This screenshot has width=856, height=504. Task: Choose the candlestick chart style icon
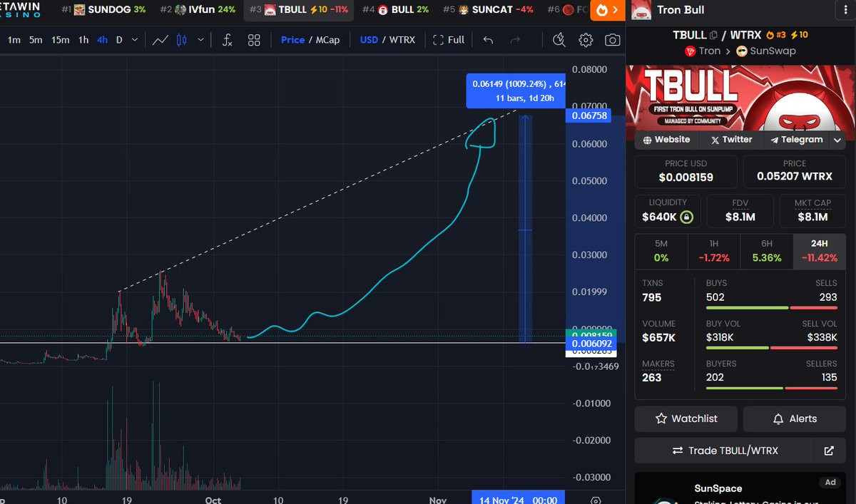182,40
